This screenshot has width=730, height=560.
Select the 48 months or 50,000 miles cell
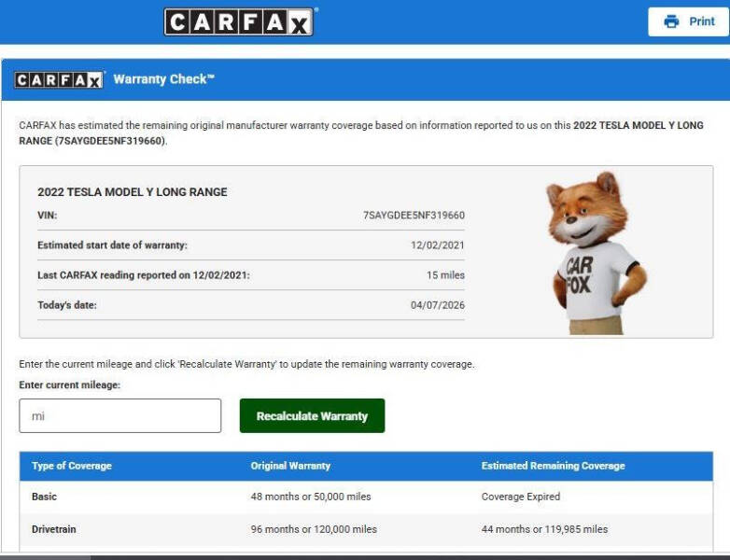311,497
